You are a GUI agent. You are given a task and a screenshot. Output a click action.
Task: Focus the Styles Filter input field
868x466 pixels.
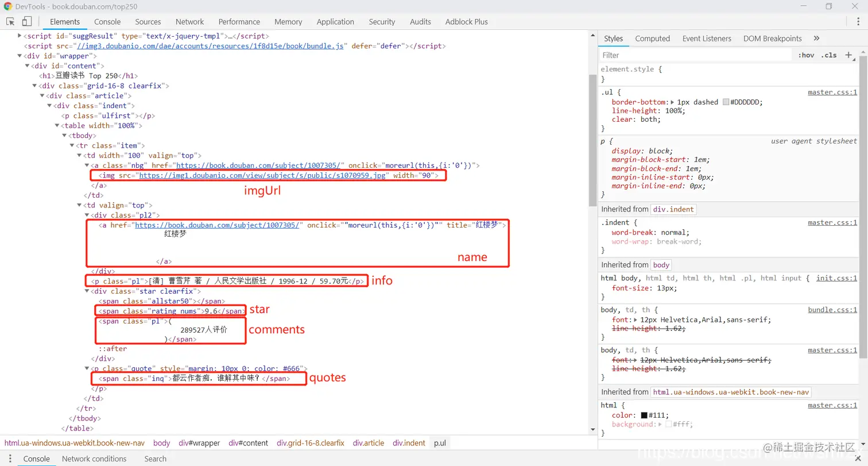[x=696, y=55]
